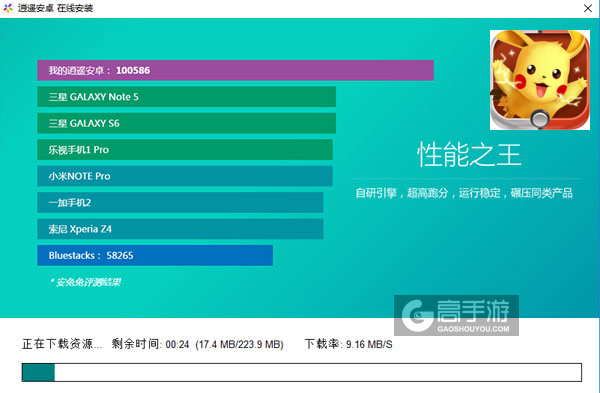Image resolution: width=600 pixels, height=393 pixels.
Task: Click the 下载率 9.16 MB/S speed value
Action: coord(349,344)
